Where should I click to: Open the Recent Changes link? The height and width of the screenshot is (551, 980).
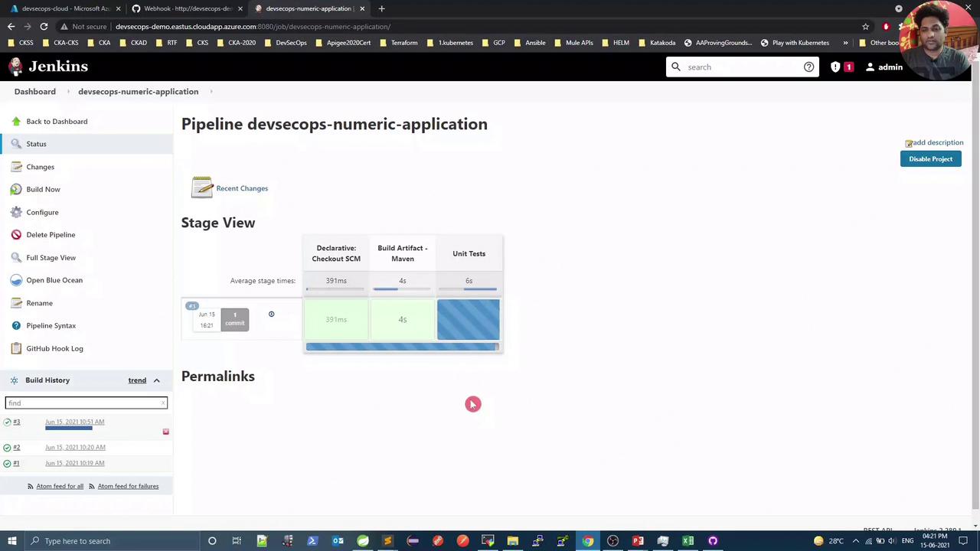(x=242, y=188)
